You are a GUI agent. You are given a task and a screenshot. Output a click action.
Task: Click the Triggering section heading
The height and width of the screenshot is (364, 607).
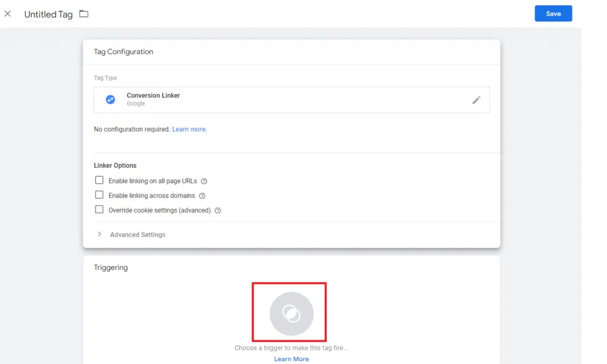click(111, 267)
